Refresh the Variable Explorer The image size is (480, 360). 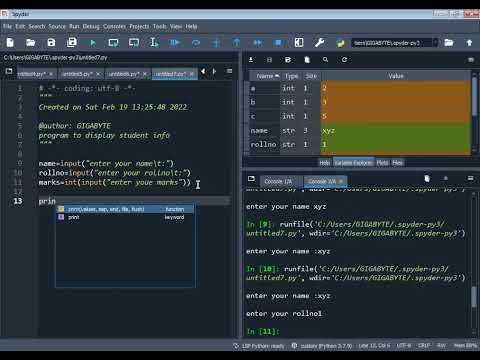pyautogui.click(x=344, y=60)
